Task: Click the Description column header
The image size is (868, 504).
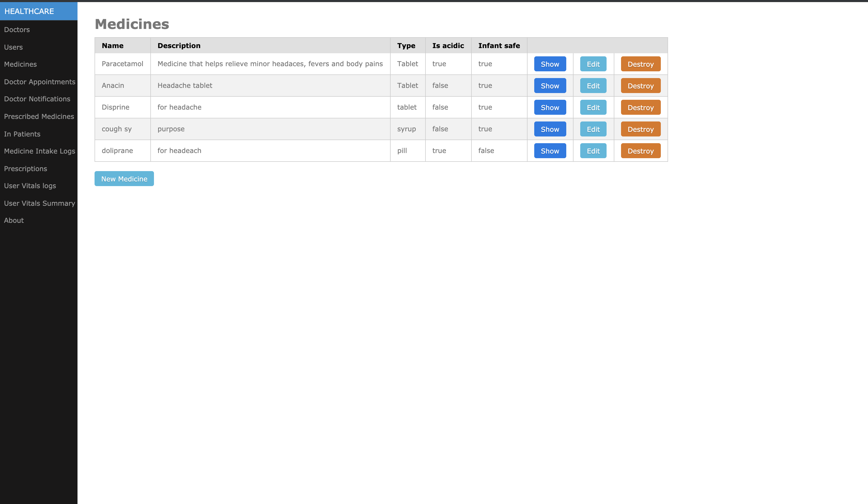Action: click(179, 45)
